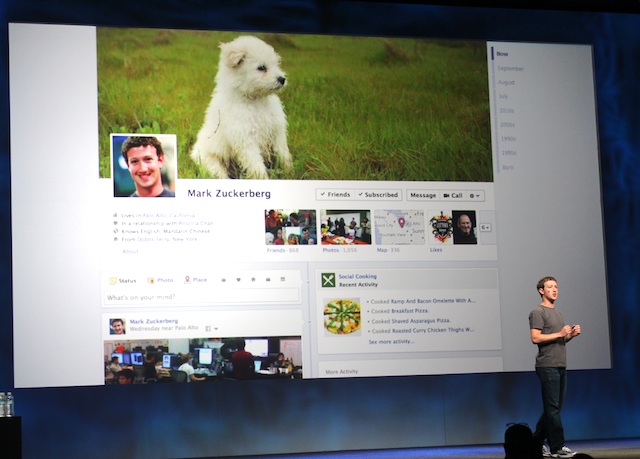Open the 'Breakfast Pizza' recipe link
Viewport: 640px width, 459px height.
(x=409, y=311)
